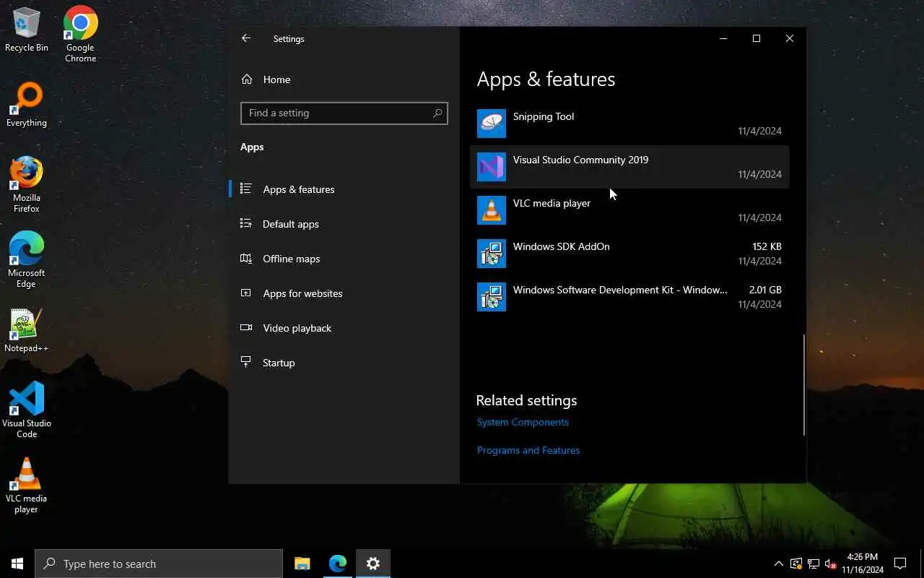Select Visual Studio Community 2019 entry
This screenshot has width=924, height=578.
(629, 167)
